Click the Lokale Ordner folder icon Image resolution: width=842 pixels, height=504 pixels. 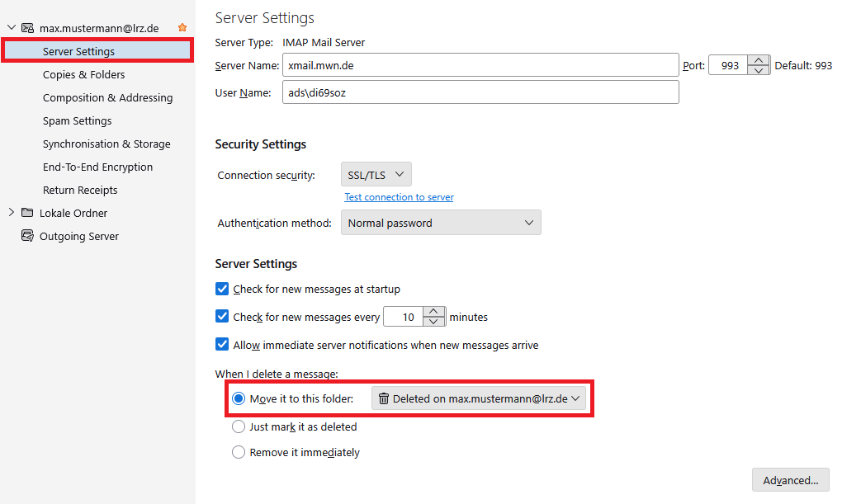(26, 213)
